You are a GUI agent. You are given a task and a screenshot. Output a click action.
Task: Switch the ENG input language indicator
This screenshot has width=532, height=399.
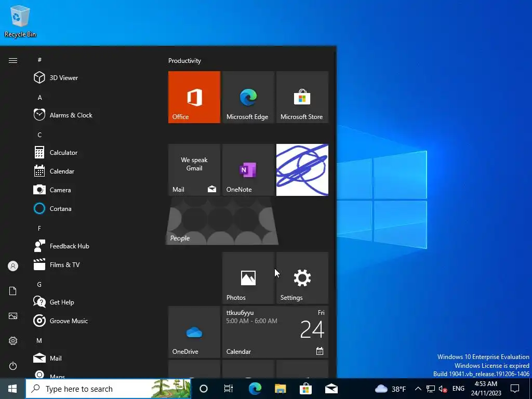pos(458,389)
